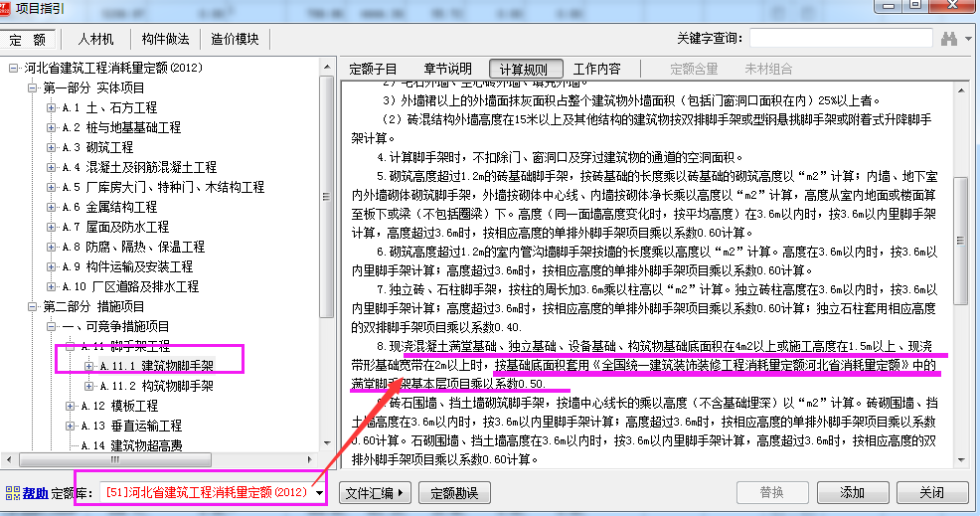Image resolution: width=980 pixels, height=516 pixels.
Task: Open the 定额子目 tab
Action: click(373, 69)
